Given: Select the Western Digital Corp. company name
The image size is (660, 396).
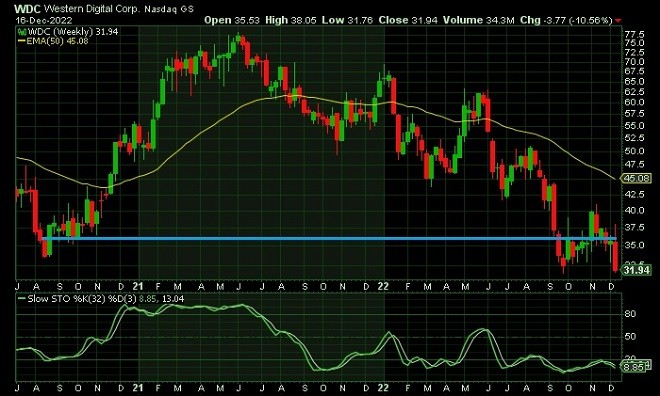Looking at the screenshot, I should (92, 8).
